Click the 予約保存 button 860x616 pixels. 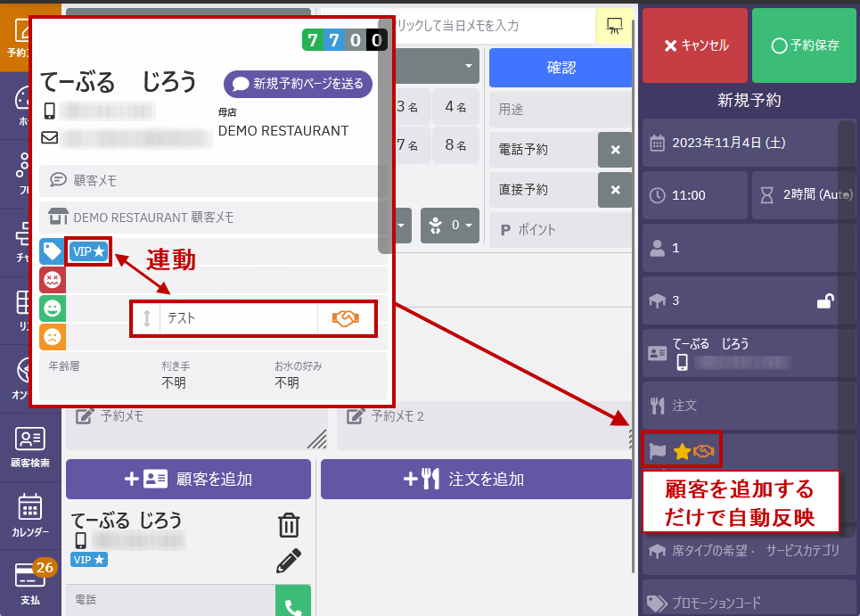point(804,45)
